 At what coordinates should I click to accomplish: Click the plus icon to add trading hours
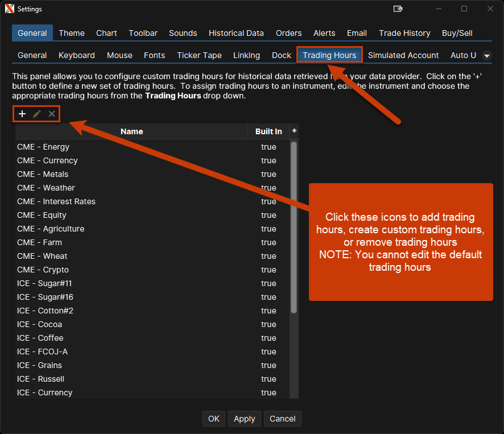click(x=22, y=114)
